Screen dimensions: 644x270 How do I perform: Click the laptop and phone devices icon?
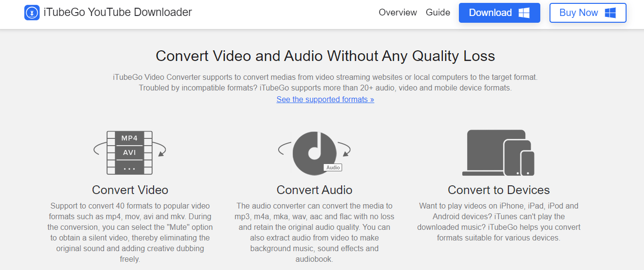(499, 152)
